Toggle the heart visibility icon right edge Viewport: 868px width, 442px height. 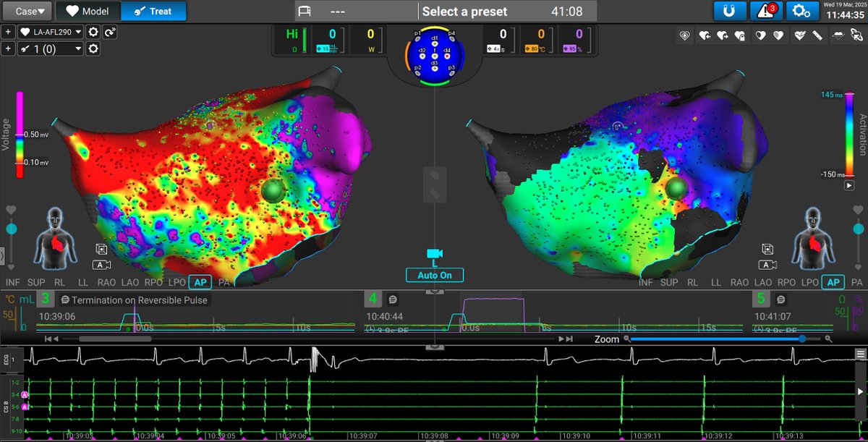(856, 210)
